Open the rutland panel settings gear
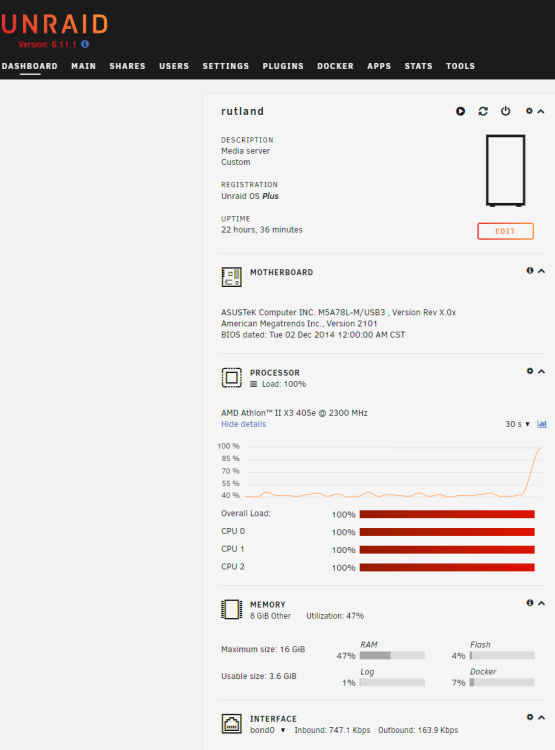The width and height of the screenshot is (555, 750). [x=529, y=111]
